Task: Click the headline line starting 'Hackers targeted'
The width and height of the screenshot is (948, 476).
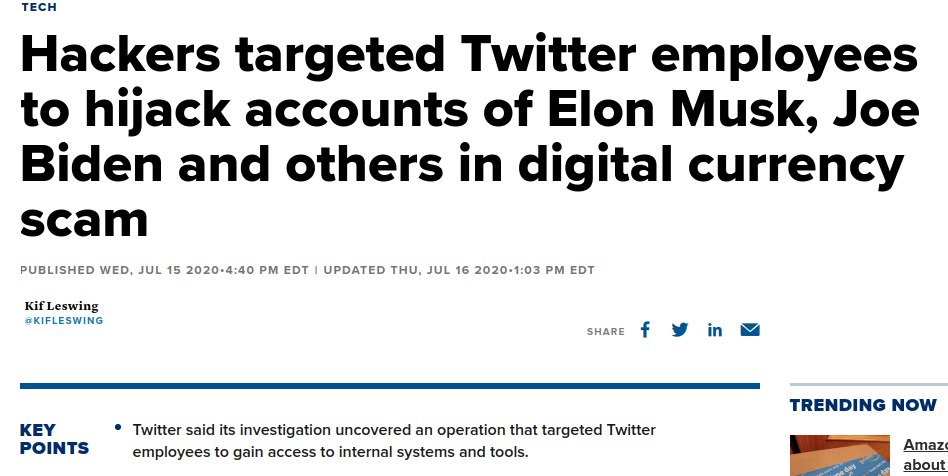Action: (x=469, y=54)
